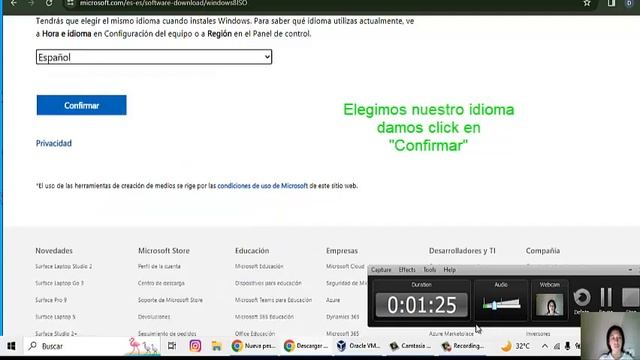
Task: Click the browser forward arrow
Action: click(x=31, y=3)
